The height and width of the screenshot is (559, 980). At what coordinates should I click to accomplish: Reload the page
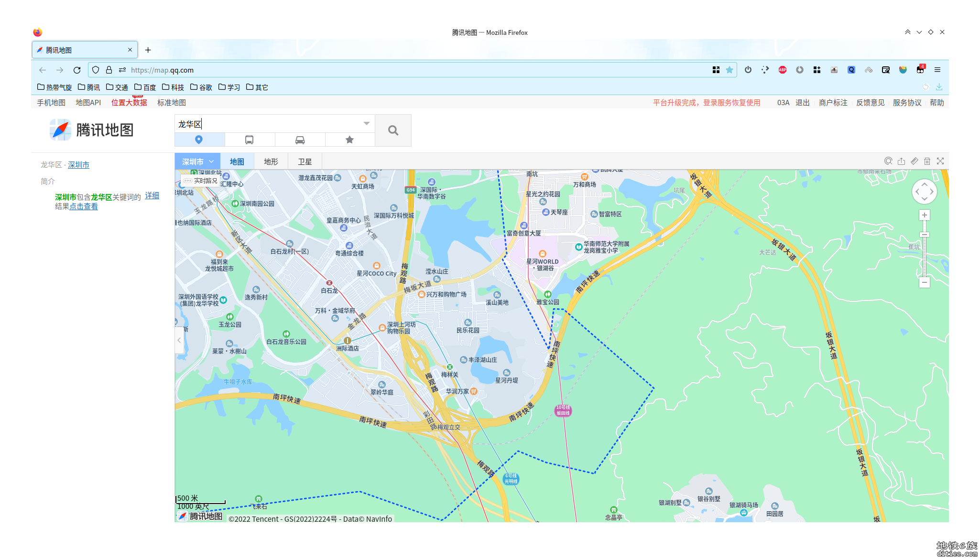[x=77, y=70]
